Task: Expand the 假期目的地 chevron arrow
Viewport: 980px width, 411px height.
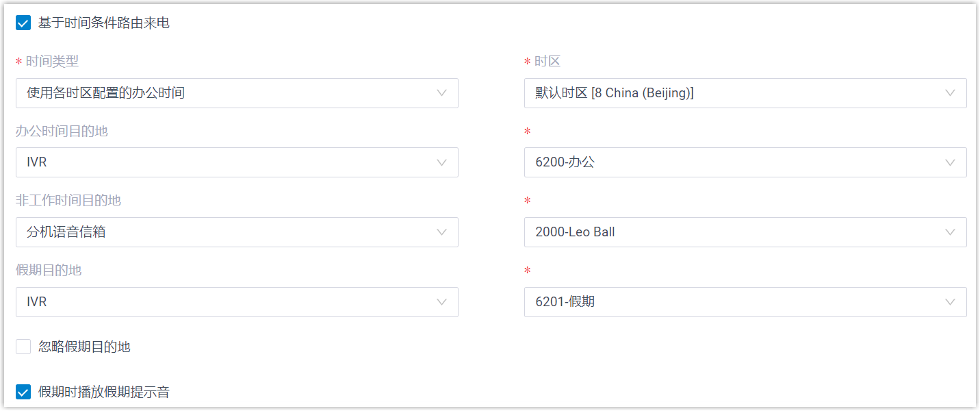Action: click(442, 302)
